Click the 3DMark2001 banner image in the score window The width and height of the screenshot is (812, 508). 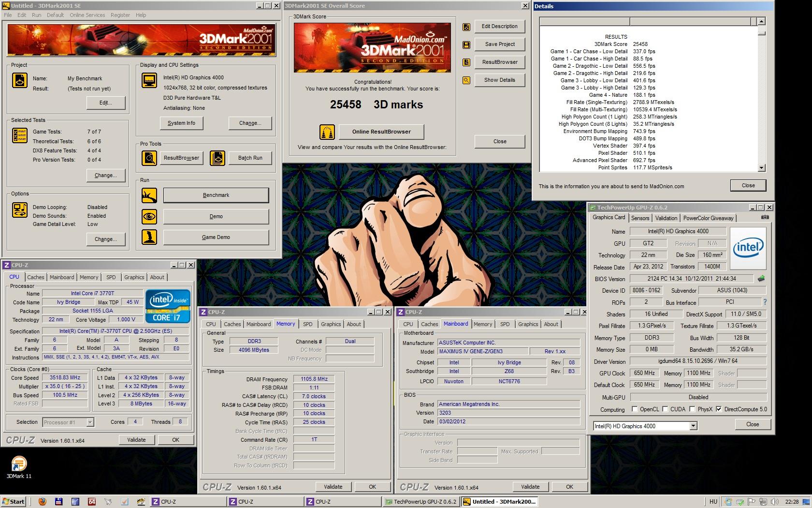coord(372,48)
